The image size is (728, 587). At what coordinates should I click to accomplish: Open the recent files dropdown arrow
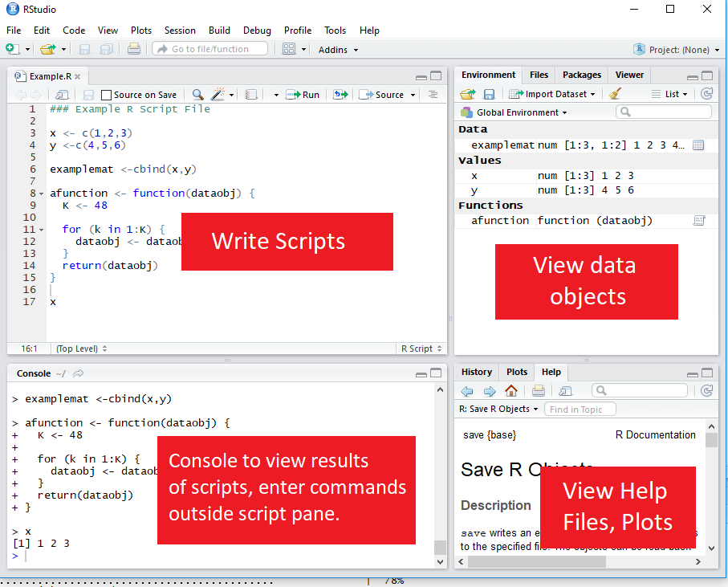tap(63, 49)
